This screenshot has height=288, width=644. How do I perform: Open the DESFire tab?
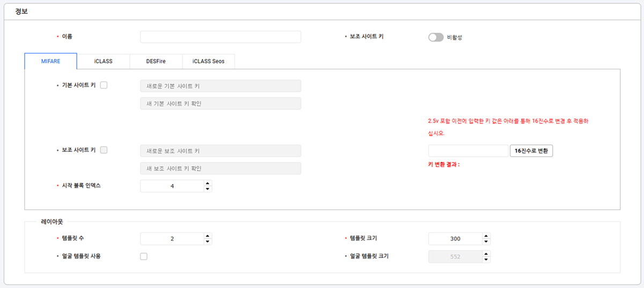[156, 61]
